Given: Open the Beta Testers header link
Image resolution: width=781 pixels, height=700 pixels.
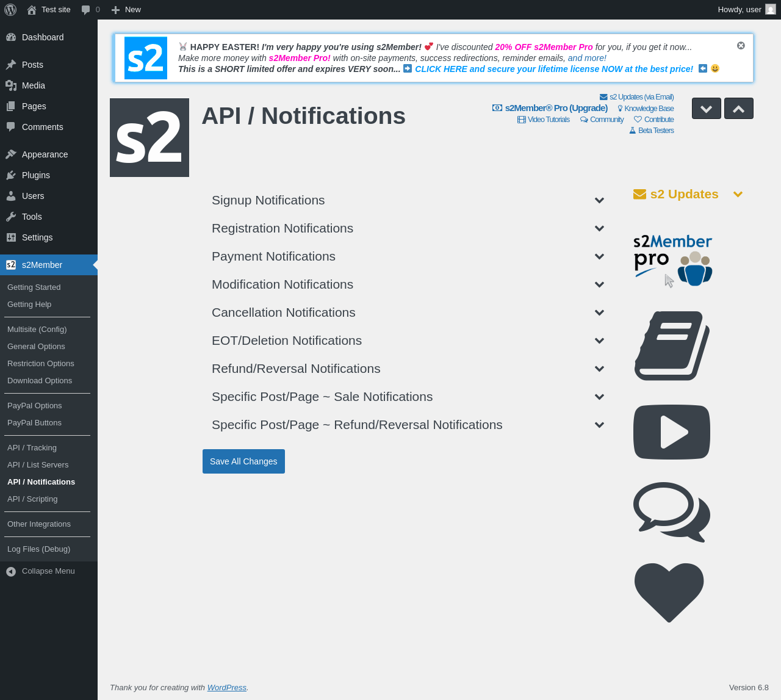Looking at the screenshot, I should coord(652,131).
